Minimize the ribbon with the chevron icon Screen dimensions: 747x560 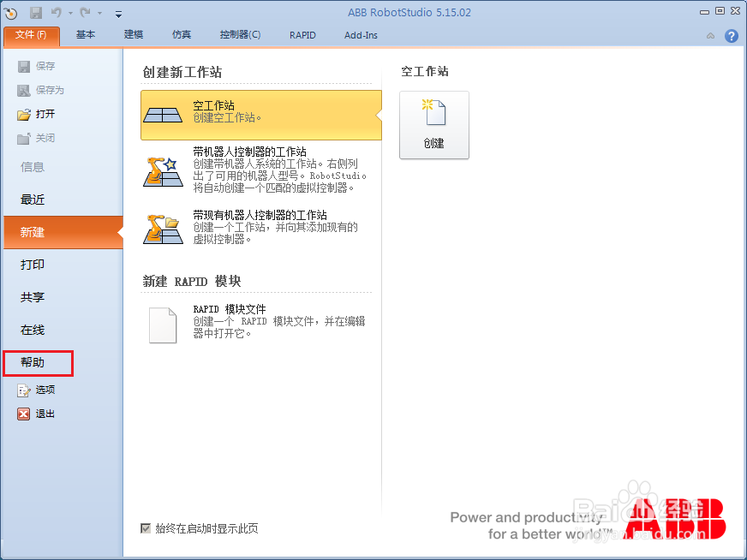tap(710, 36)
